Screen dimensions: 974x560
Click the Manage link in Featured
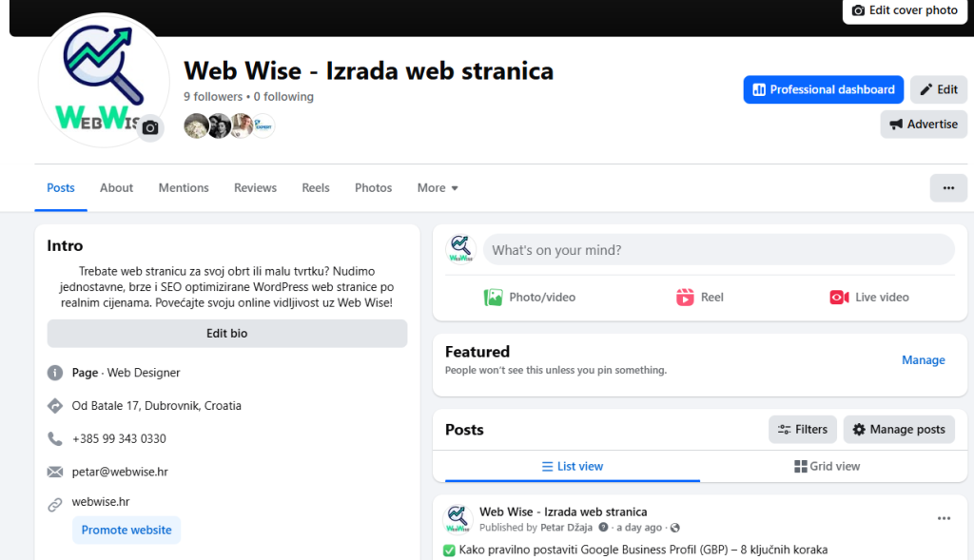pyautogui.click(x=923, y=360)
